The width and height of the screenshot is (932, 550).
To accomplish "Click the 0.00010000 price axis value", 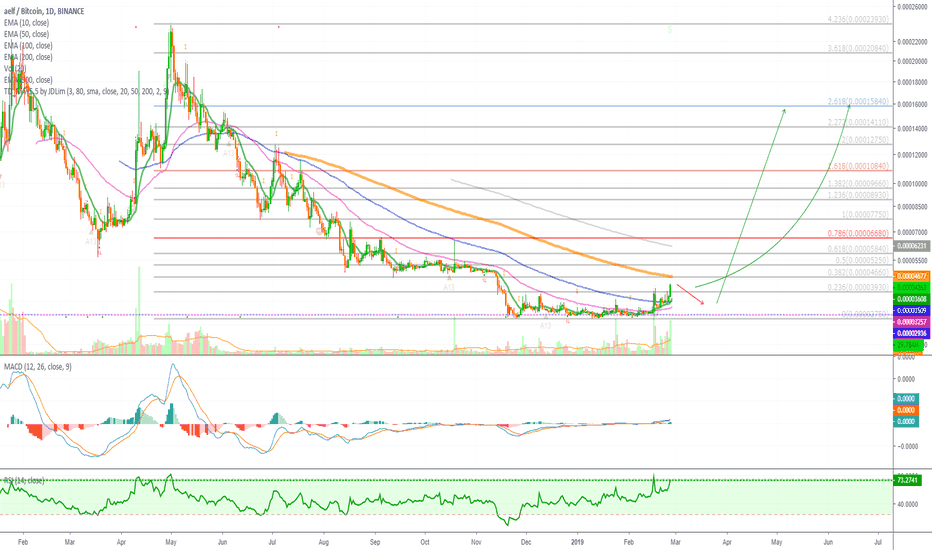I will tap(912, 184).
